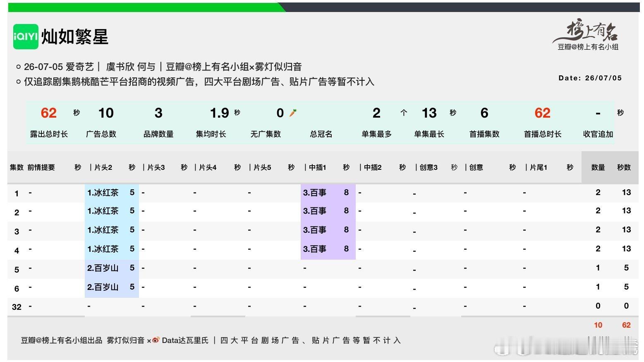
Task: Click 1.冰红茶 in the episode 2 row
Action: click(x=103, y=211)
